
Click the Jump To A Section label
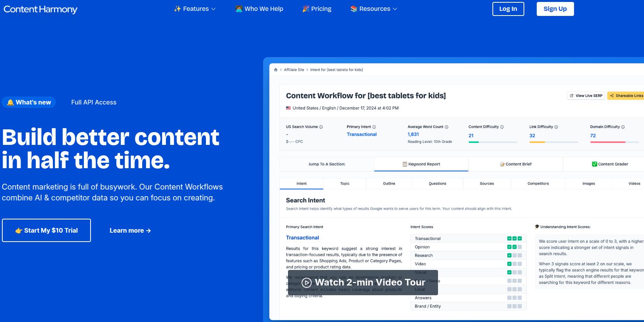[x=327, y=164]
